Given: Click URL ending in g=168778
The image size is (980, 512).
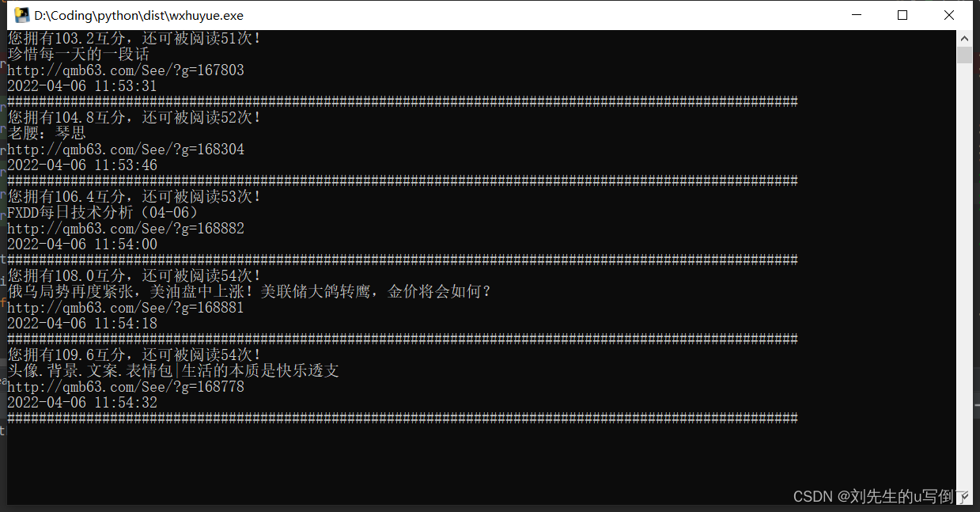Looking at the screenshot, I should 126,387.
